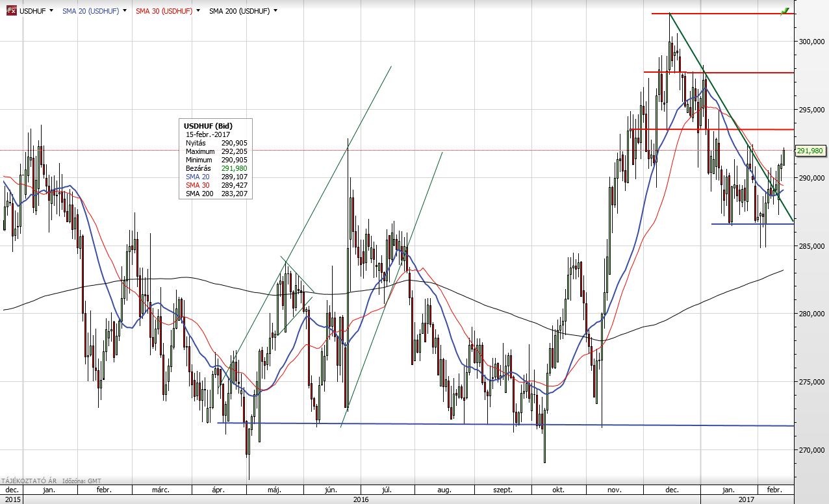Image resolution: width=829 pixels, height=504 pixels.
Task: Click the current price tag 291,980 on the price axis
Action: [810, 151]
